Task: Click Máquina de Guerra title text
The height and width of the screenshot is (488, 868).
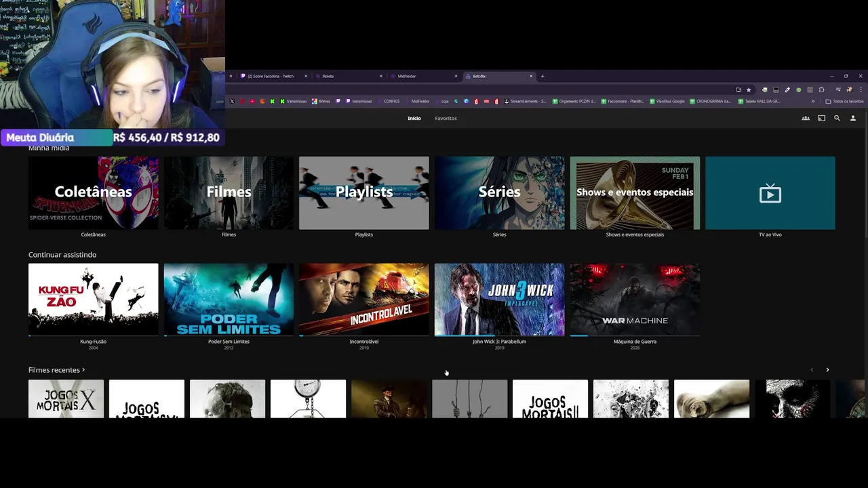Action: 635,342
